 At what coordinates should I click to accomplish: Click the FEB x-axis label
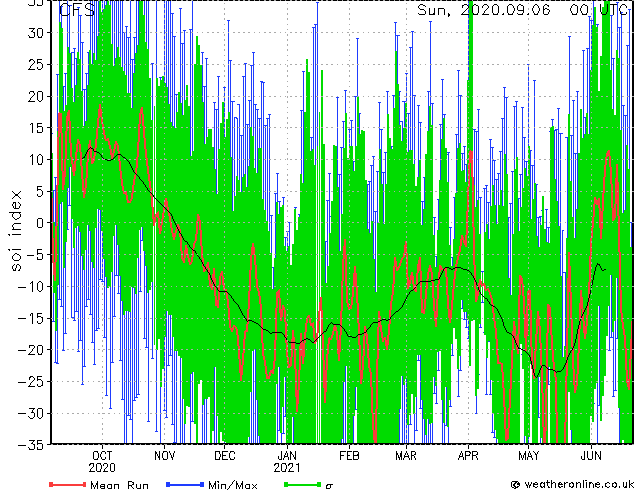point(349,456)
